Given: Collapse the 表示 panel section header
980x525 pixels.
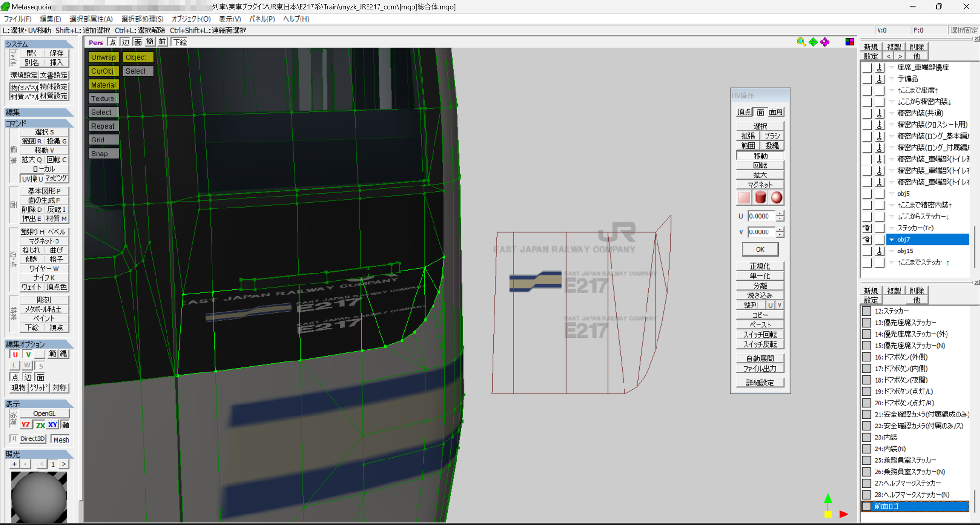Looking at the screenshot, I should (x=39, y=404).
